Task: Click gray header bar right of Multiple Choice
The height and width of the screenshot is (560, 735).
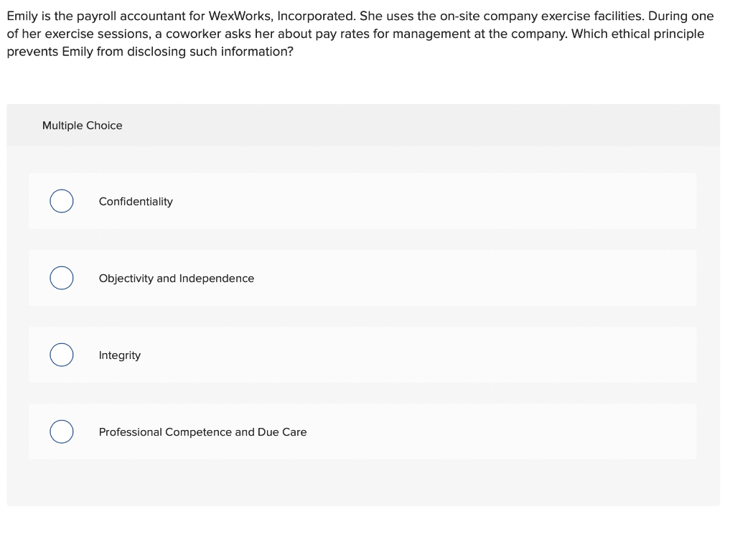Action: (x=422, y=125)
